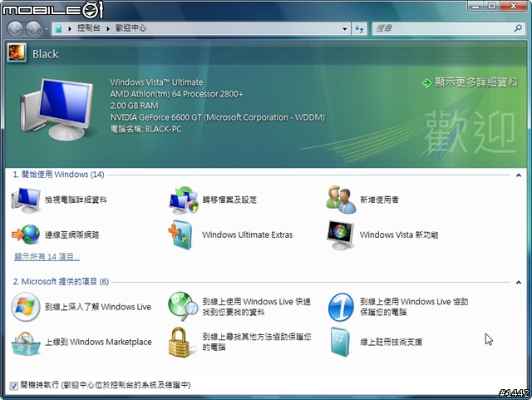Open Windows Marketplace basket icon

(26, 343)
